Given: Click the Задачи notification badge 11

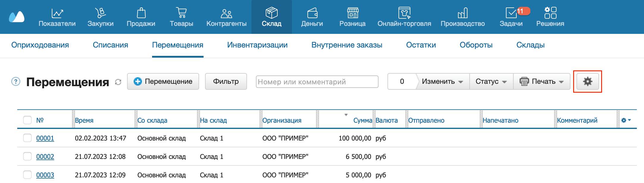Looking at the screenshot, I should pos(523,11).
